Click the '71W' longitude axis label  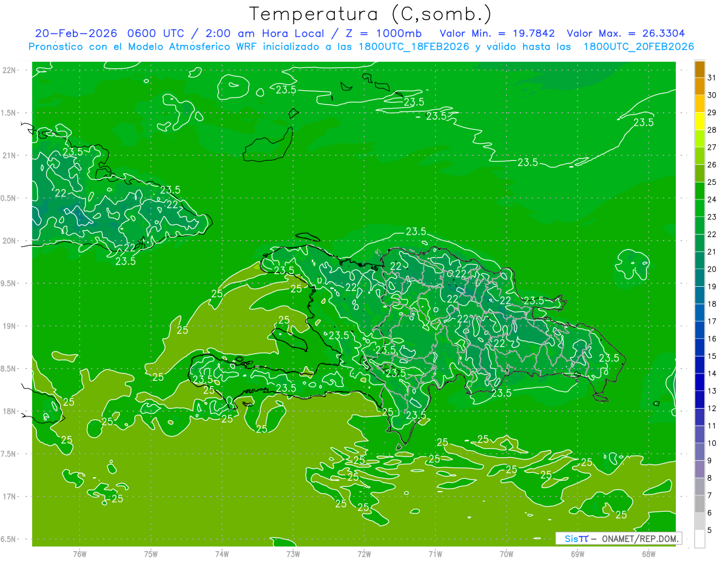point(435,554)
